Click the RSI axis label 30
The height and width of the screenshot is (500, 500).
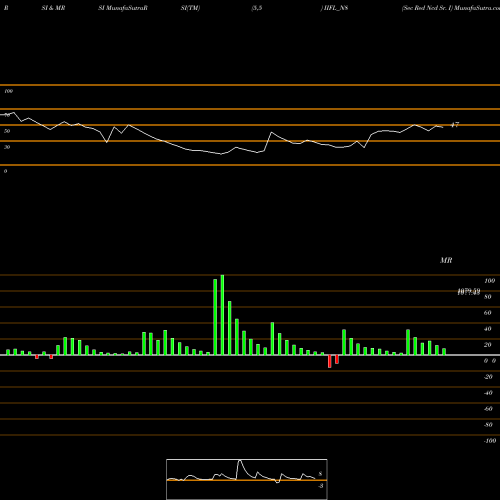point(7,147)
